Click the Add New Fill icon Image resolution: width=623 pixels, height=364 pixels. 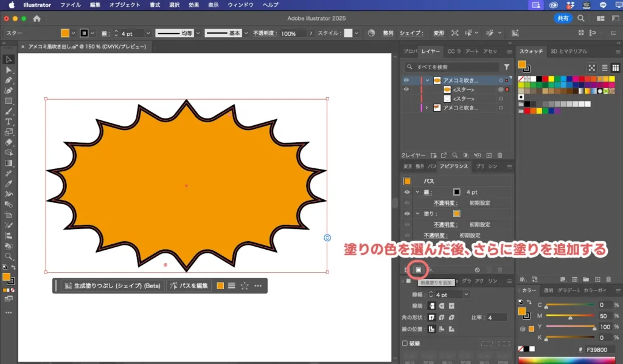pyautogui.click(x=418, y=269)
